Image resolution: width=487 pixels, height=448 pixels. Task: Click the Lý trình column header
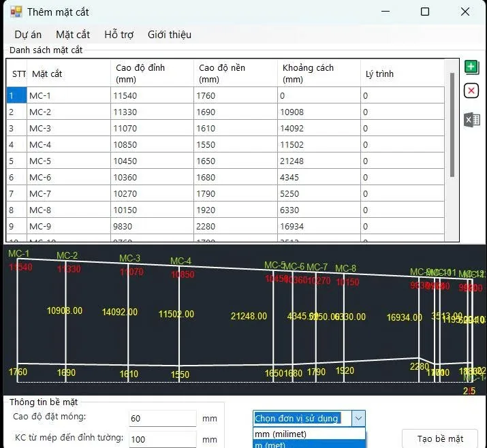403,74
